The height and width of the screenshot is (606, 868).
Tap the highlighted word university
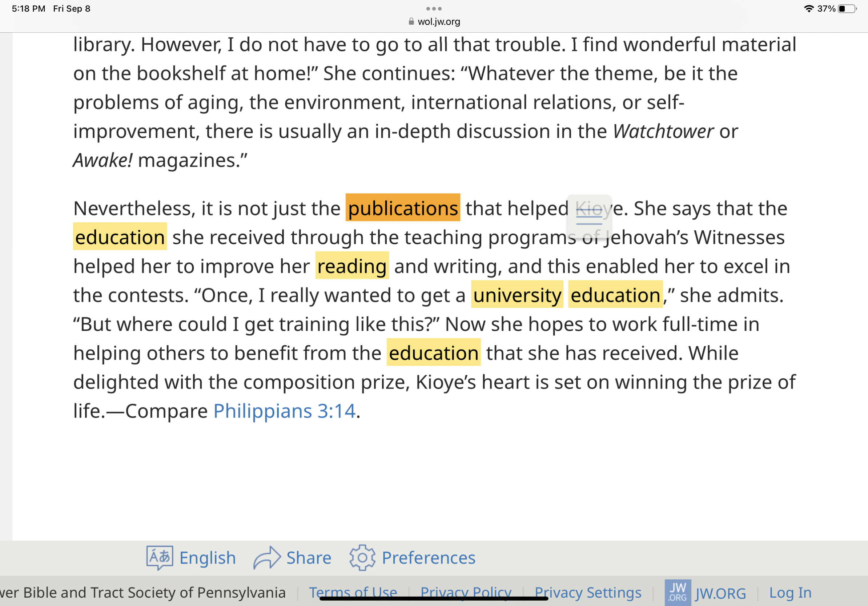click(517, 295)
